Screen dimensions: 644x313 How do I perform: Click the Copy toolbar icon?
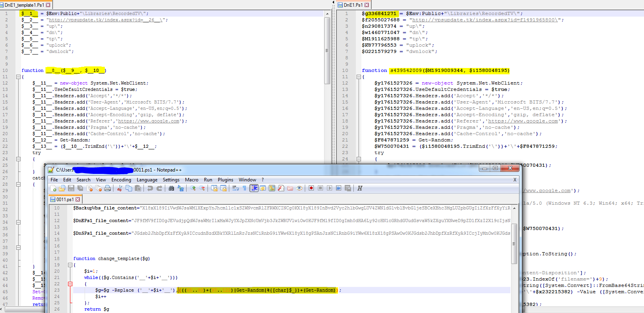tap(129, 188)
